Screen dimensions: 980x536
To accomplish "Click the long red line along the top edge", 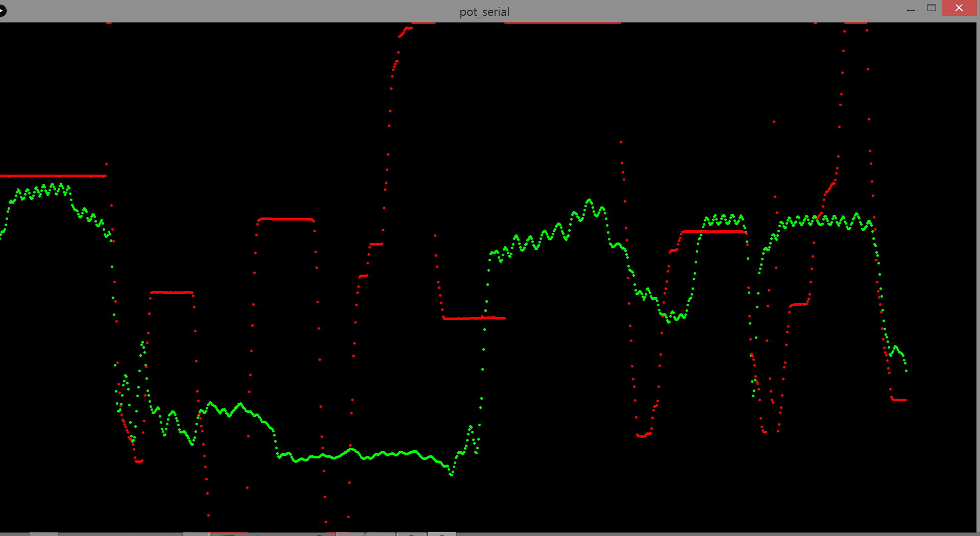I will click(x=561, y=23).
